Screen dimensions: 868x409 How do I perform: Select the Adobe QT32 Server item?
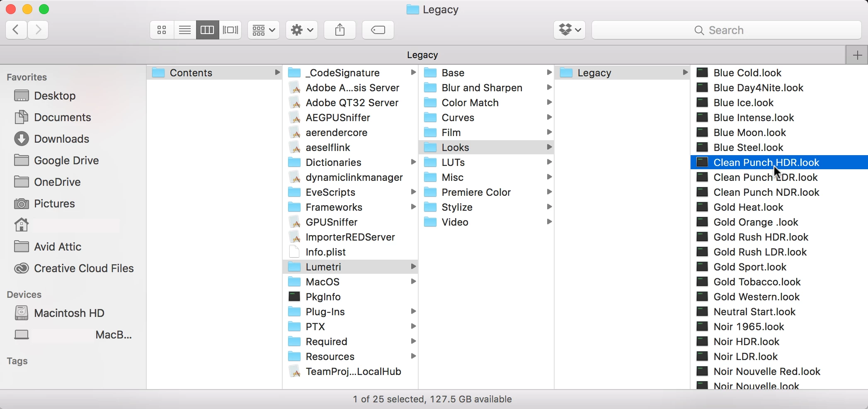click(x=351, y=102)
